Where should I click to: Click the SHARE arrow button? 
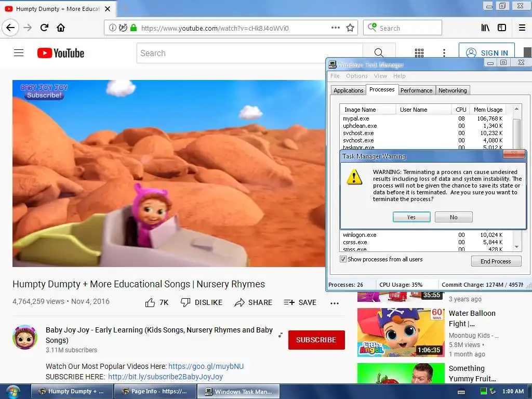(253, 302)
